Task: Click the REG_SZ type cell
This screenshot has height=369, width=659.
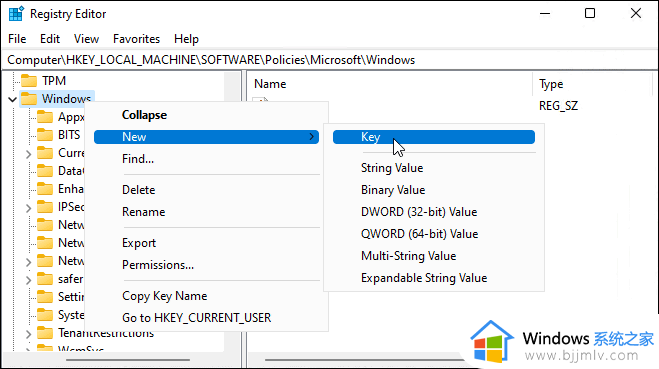Action: [558, 105]
